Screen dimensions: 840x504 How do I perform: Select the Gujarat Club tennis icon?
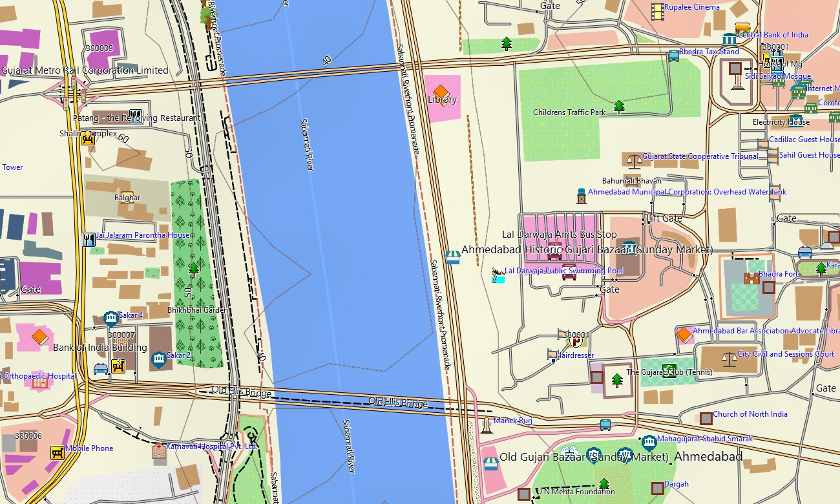coord(669,371)
